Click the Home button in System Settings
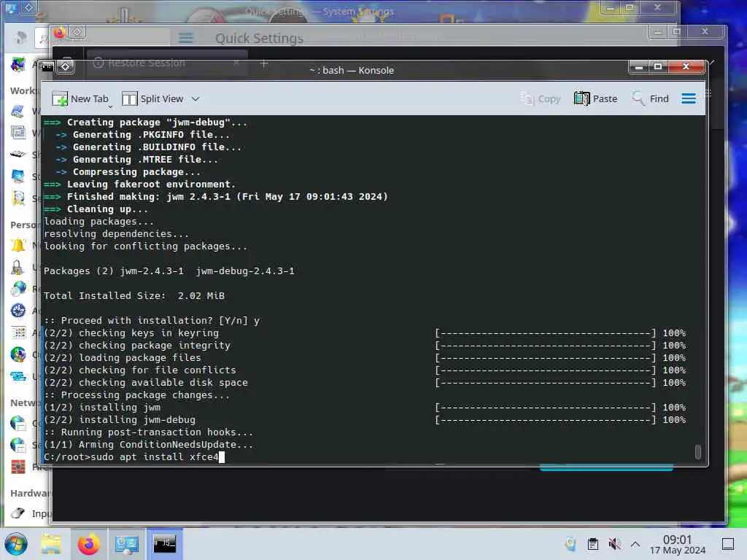Image resolution: width=747 pixels, height=560 pixels. coord(20,37)
